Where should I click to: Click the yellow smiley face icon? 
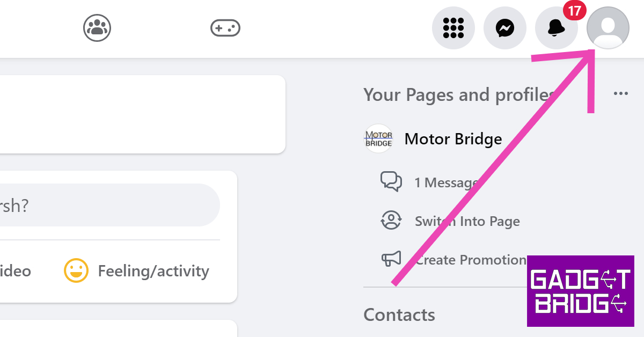76,270
